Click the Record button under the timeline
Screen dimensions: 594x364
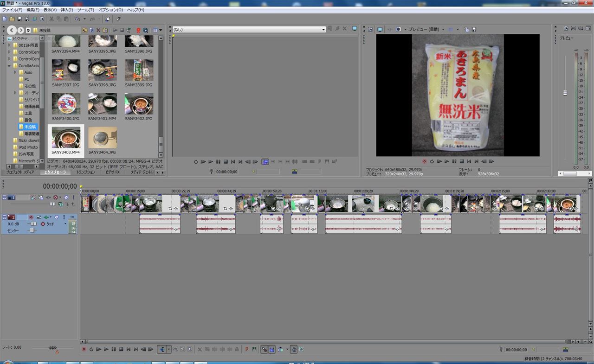(84, 349)
